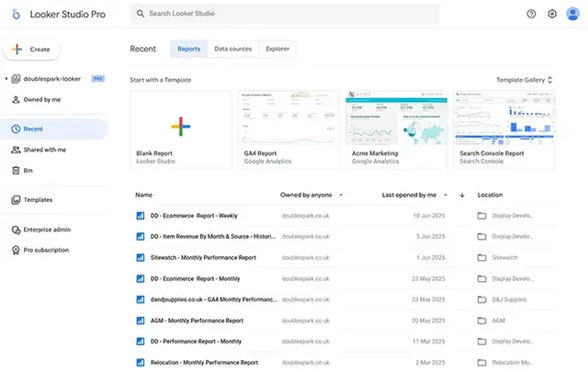Click the Location column header
Viewport: 588px width, 371px height.
pyautogui.click(x=490, y=195)
